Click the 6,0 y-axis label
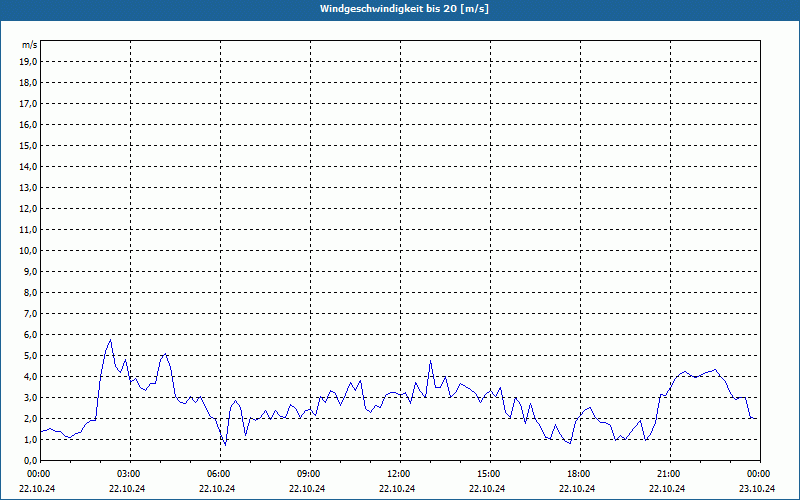800x500 pixels. [30, 334]
